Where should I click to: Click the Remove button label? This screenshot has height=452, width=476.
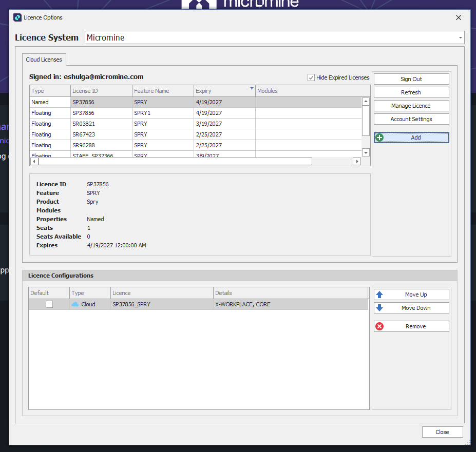point(415,326)
